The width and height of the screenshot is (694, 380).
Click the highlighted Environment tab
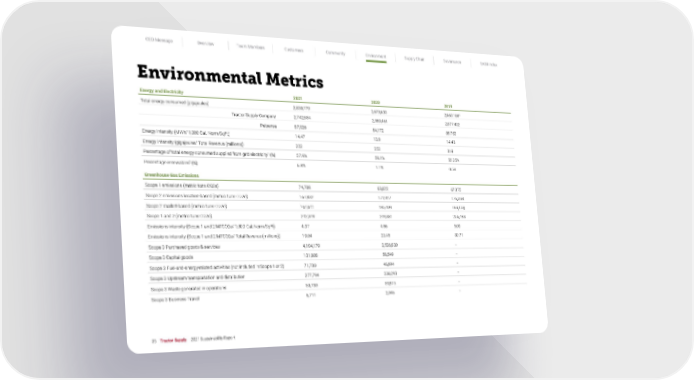(376, 56)
